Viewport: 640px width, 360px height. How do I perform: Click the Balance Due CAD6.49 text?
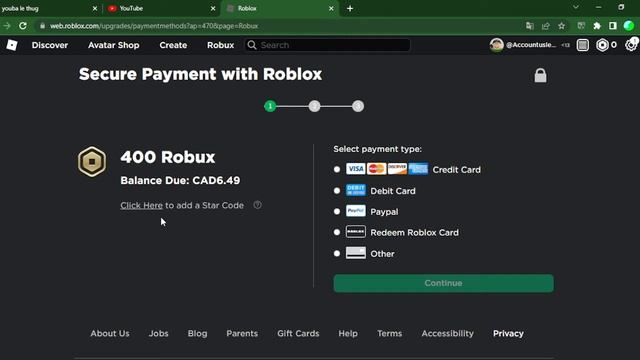180,180
